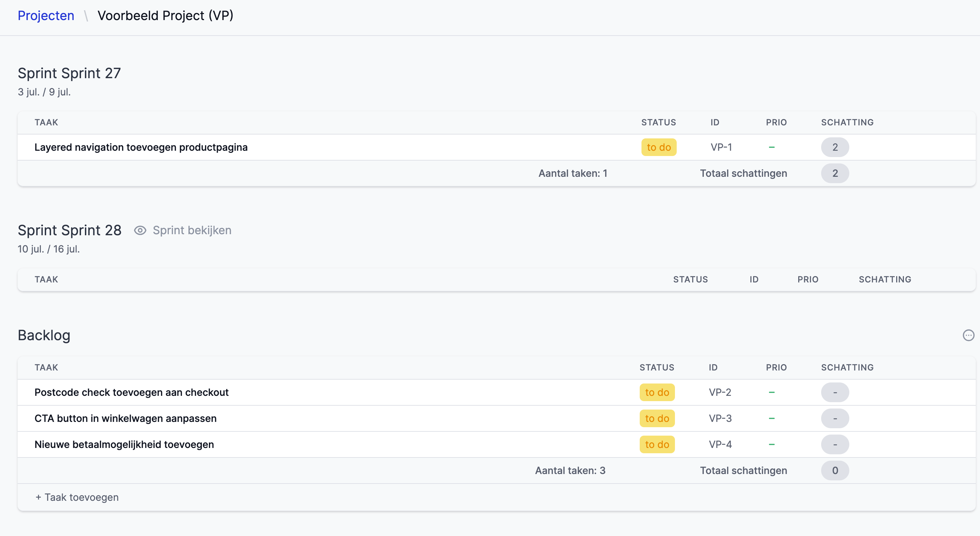
Task: Click the 'to do' status badge on VP-2
Action: (x=657, y=392)
